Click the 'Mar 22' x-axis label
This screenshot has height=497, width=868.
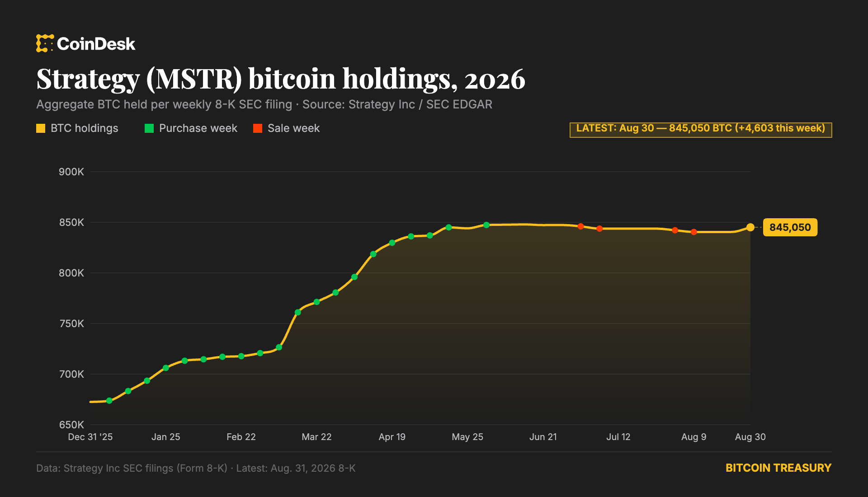point(316,437)
